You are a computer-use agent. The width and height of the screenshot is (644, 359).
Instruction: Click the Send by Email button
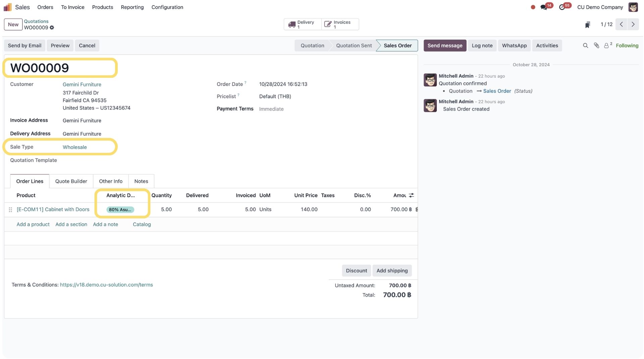coord(24,46)
